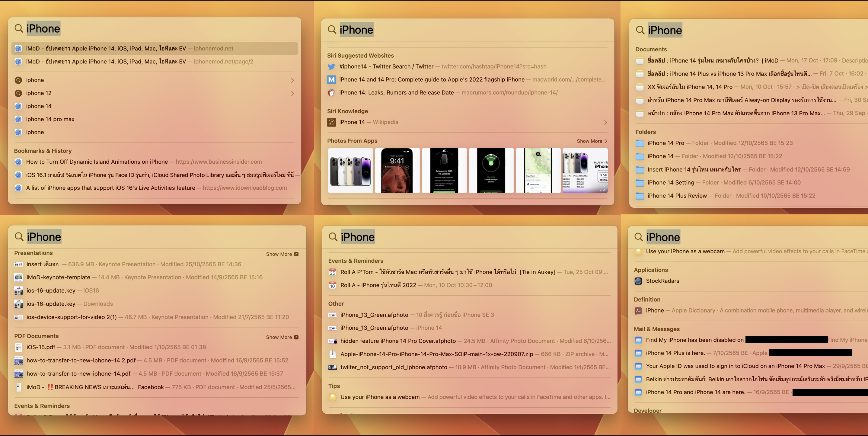Show more PDF Documents results

click(x=282, y=338)
